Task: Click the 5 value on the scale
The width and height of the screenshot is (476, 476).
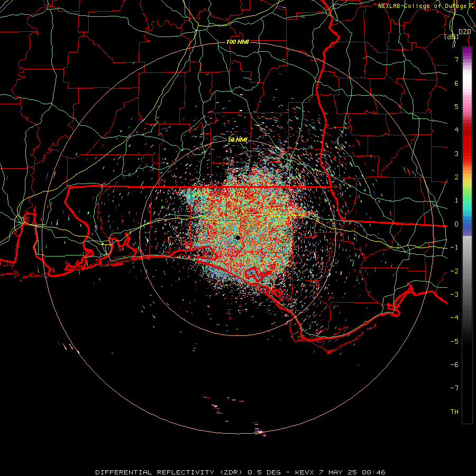Action: pyautogui.click(x=456, y=106)
